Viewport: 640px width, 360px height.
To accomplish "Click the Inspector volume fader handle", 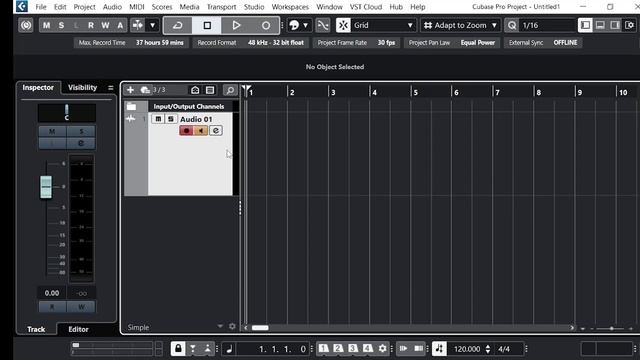I will [x=46, y=187].
